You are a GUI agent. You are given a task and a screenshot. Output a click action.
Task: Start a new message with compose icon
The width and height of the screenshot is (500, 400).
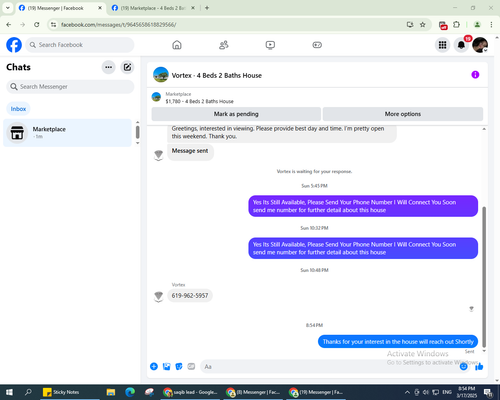(x=127, y=67)
